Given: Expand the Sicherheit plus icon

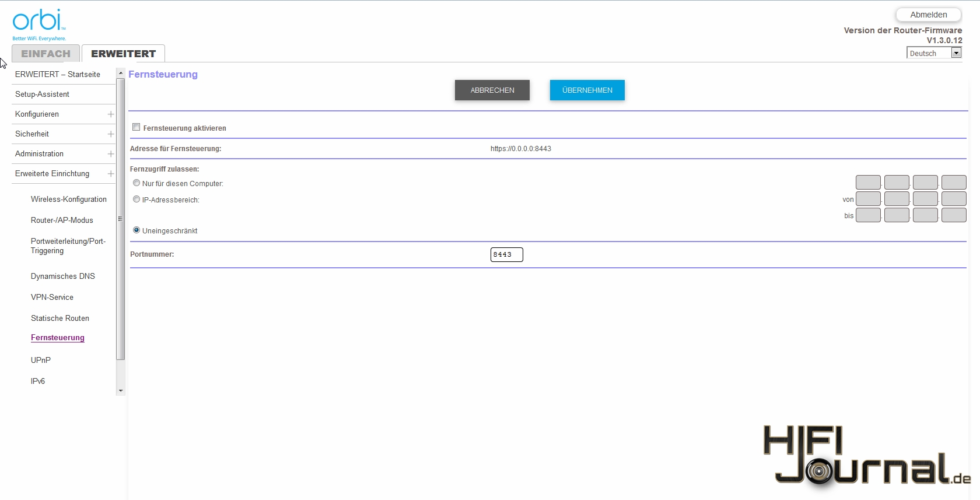Looking at the screenshot, I should click(111, 134).
